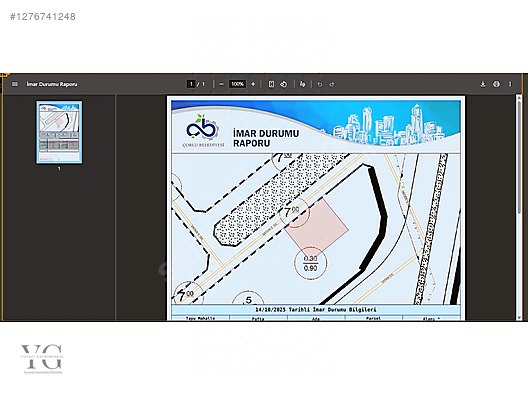
Task: Click the vertical scrollbar thumb
Action: click(x=519, y=157)
